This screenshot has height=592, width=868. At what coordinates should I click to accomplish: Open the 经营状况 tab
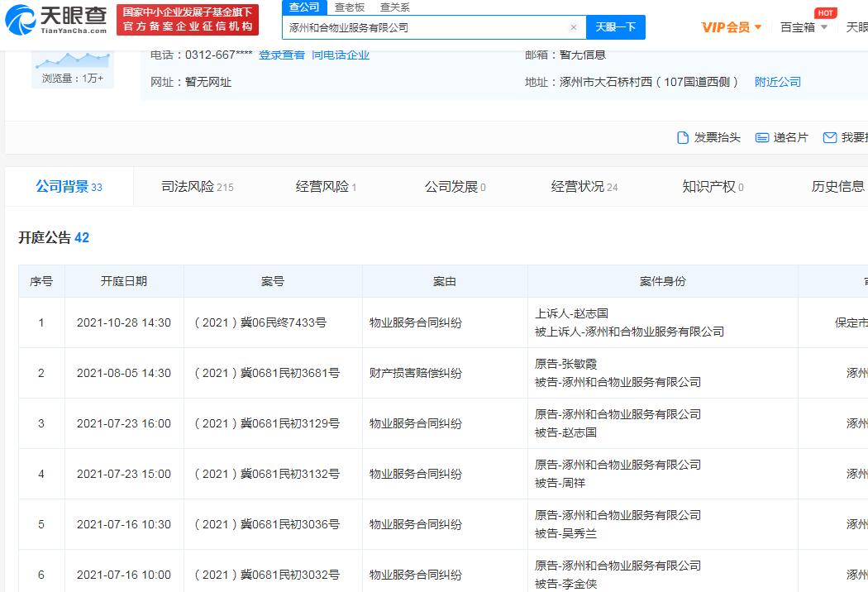click(x=584, y=187)
